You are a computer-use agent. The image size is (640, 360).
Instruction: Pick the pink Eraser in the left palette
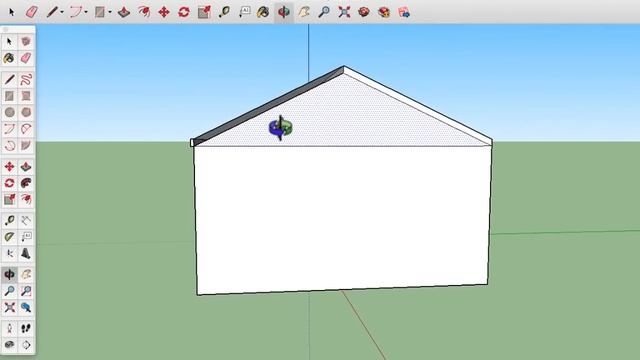[x=26, y=58]
